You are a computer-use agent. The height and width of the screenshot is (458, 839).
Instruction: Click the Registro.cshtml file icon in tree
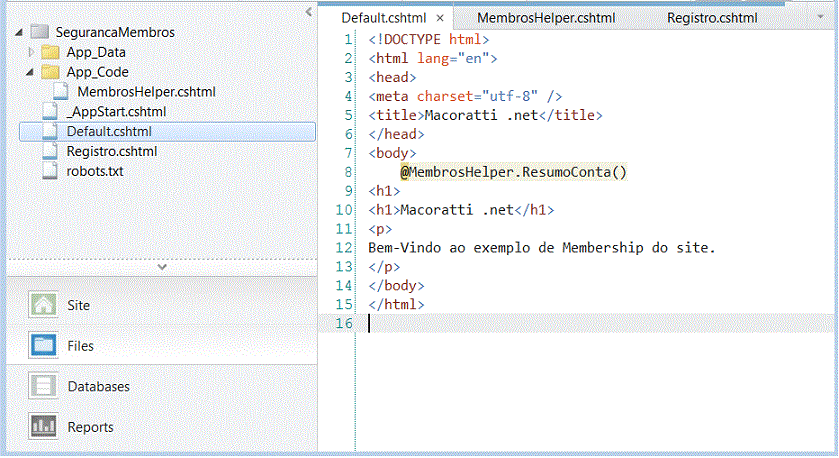(50, 151)
